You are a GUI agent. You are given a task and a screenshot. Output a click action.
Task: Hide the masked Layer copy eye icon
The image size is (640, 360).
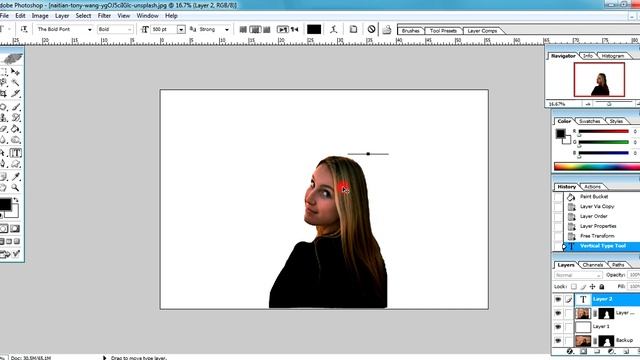(x=558, y=313)
